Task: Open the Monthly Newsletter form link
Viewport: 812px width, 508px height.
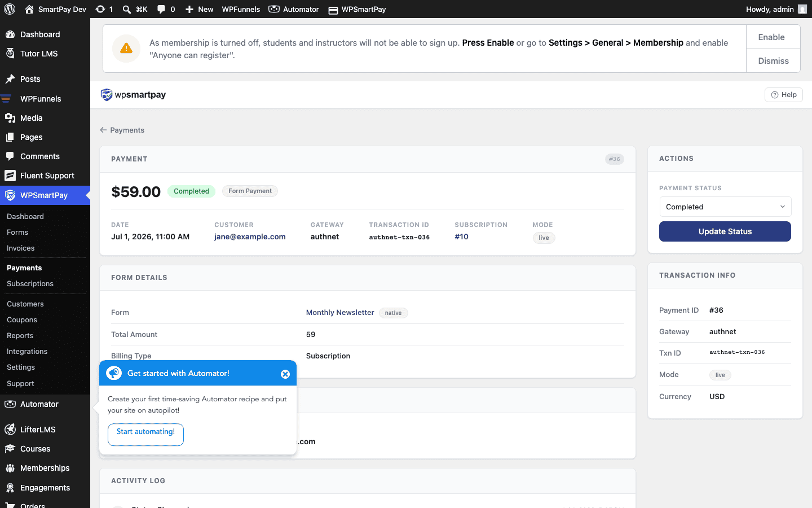Action: pyautogui.click(x=340, y=312)
